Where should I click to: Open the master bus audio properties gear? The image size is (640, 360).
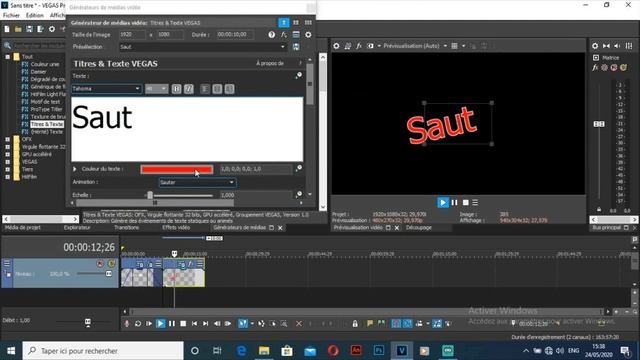pos(595,46)
